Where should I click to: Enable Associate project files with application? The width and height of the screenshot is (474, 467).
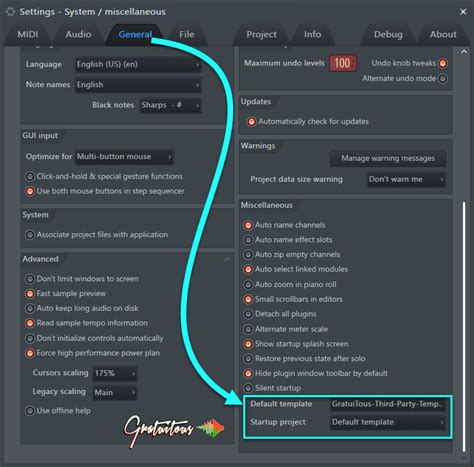point(30,235)
